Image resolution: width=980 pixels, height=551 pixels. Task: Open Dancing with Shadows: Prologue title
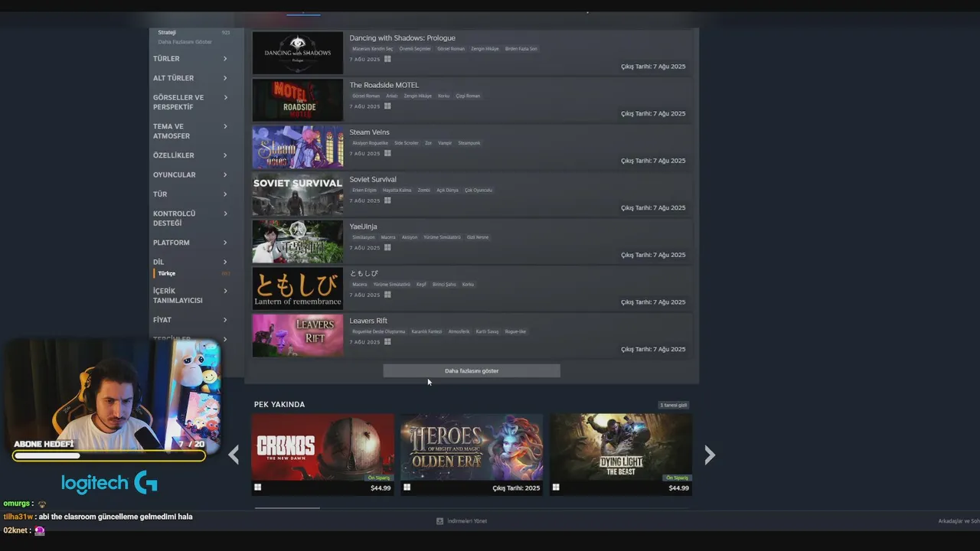(x=402, y=37)
